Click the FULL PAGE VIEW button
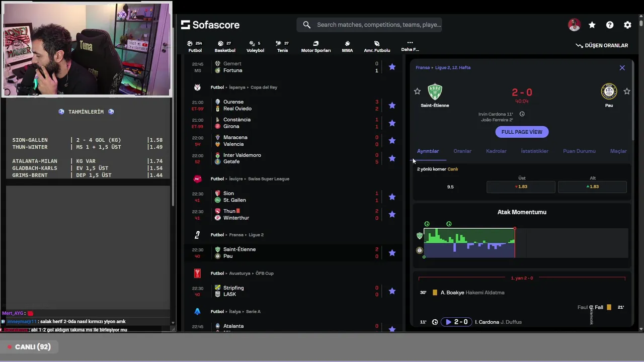The width and height of the screenshot is (644, 362). (x=522, y=132)
